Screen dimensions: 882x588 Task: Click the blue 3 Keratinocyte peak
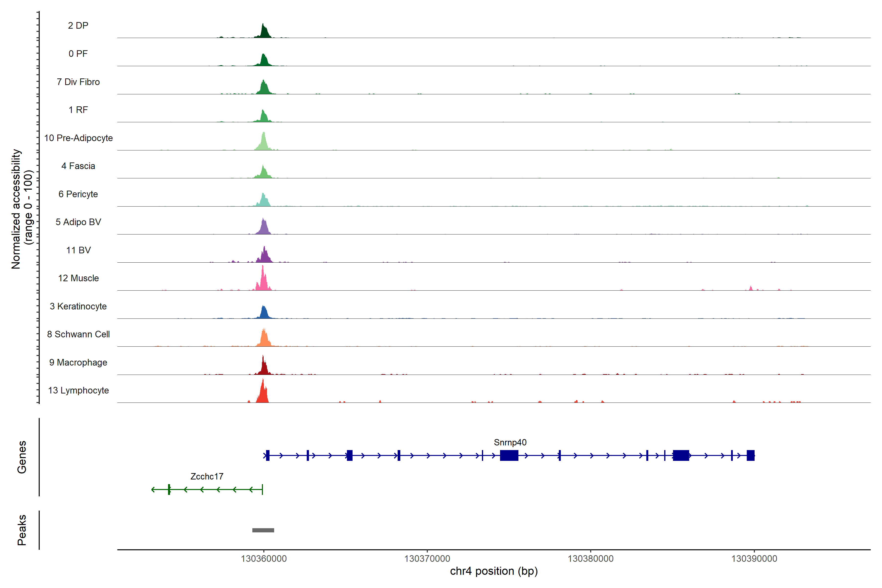264,313
